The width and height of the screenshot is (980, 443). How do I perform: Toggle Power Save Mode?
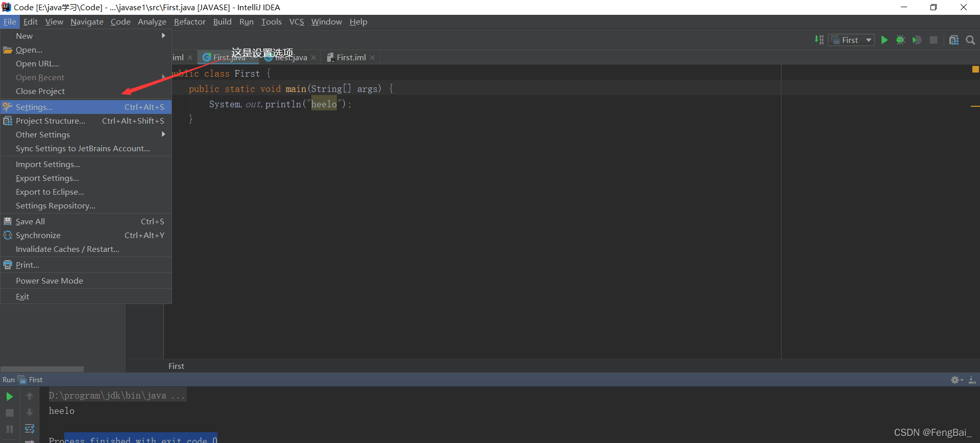click(86, 281)
